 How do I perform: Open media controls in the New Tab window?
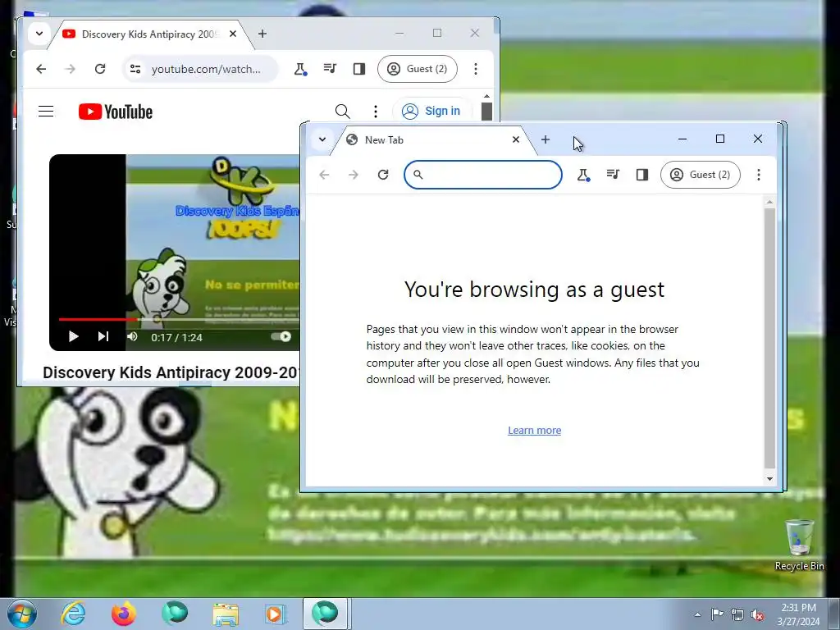[x=613, y=175]
